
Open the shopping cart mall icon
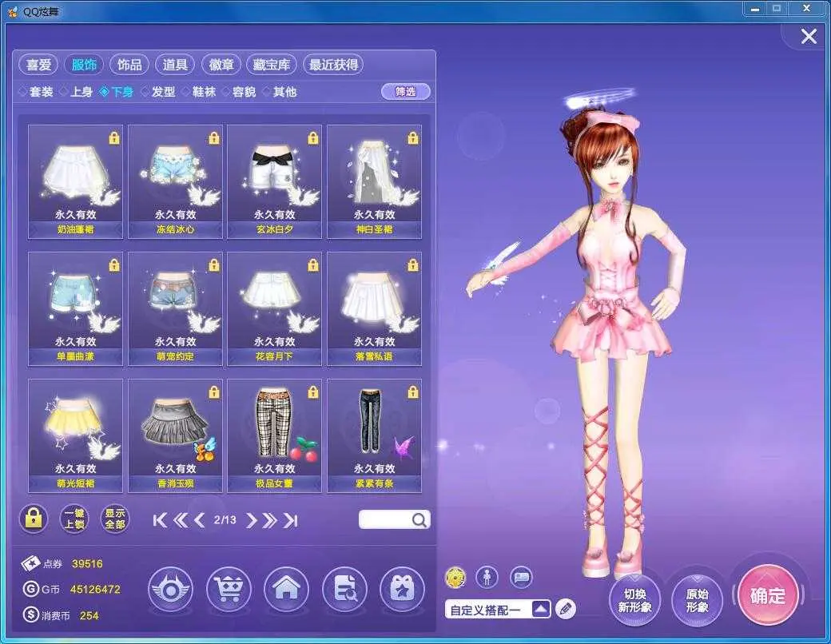click(229, 590)
